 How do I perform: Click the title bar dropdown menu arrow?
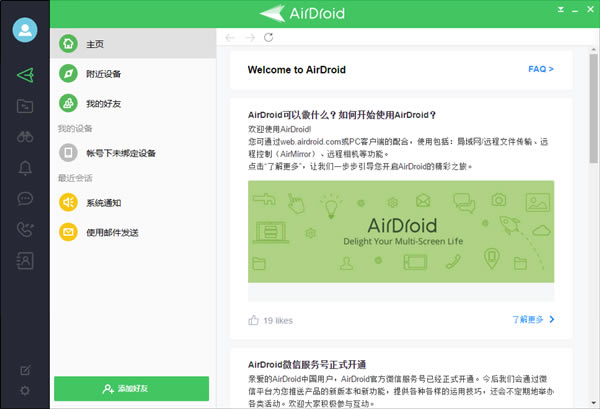(561, 10)
